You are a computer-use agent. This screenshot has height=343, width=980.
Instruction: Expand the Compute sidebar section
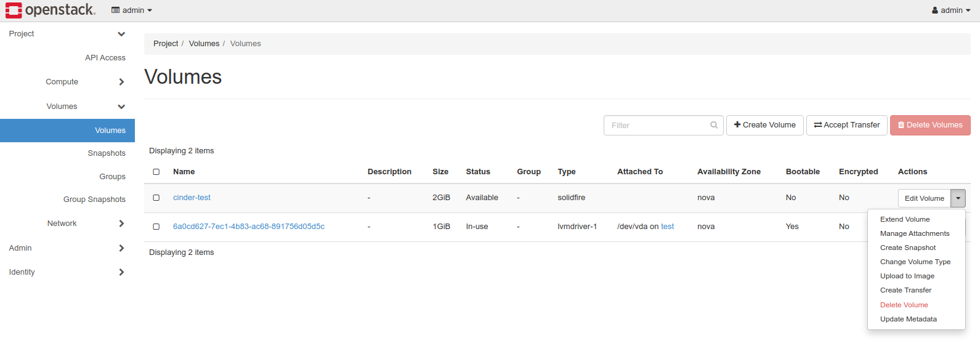[85, 82]
